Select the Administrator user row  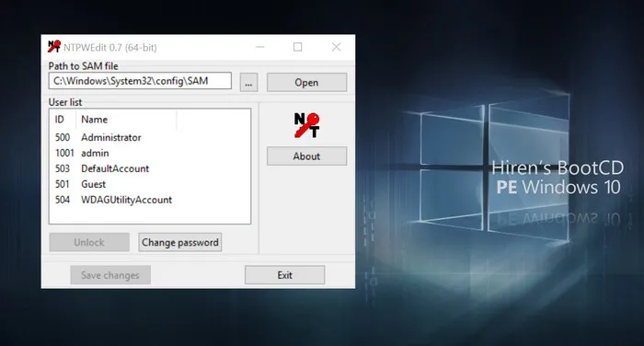[x=150, y=137]
